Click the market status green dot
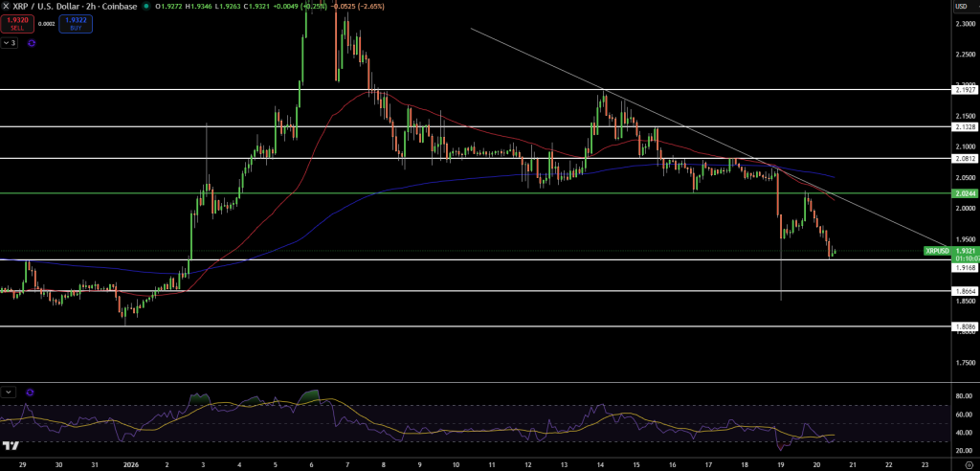The height and width of the screenshot is (471, 980). click(x=145, y=7)
